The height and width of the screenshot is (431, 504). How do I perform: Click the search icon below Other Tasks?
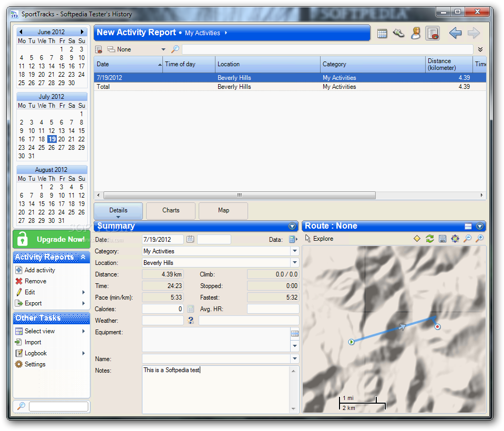tap(21, 406)
